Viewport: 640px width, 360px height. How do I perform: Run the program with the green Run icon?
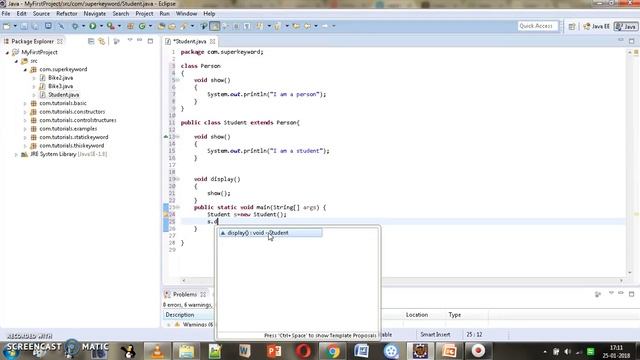(x=93, y=26)
